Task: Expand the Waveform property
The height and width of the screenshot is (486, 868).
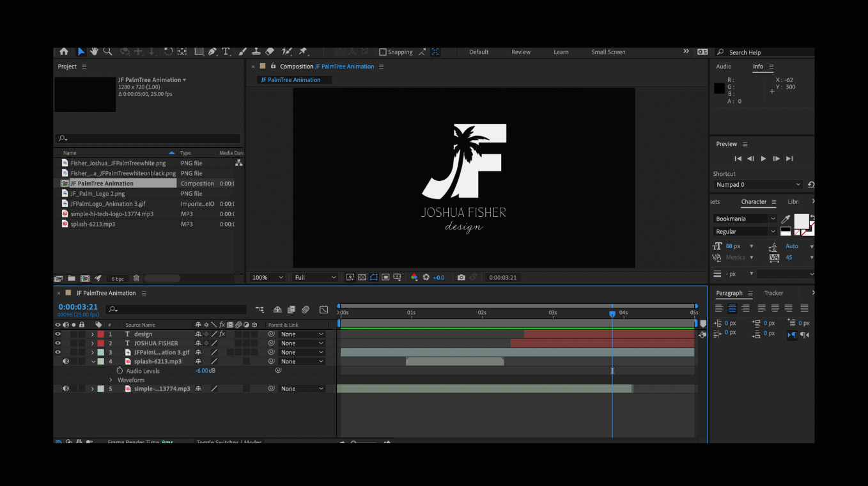Action: (x=111, y=380)
